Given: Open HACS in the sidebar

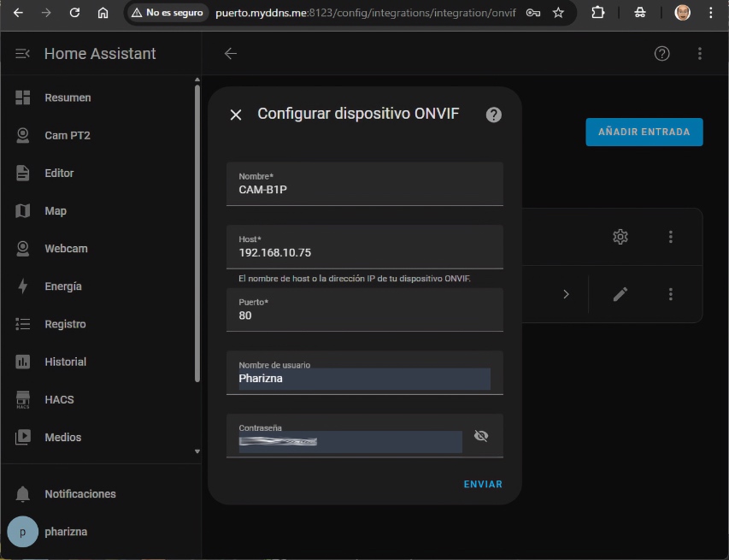Looking at the screenshot, I should (x=98, y=399).
